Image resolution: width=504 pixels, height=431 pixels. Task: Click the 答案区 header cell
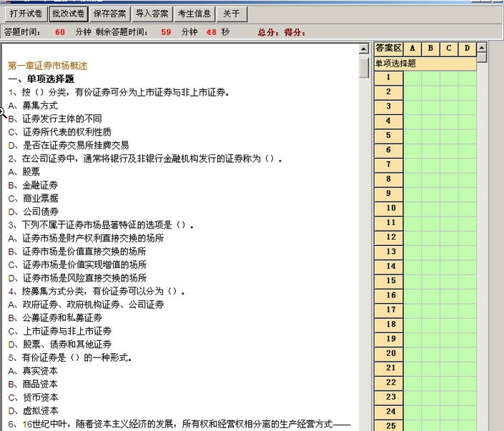(390, 49)
